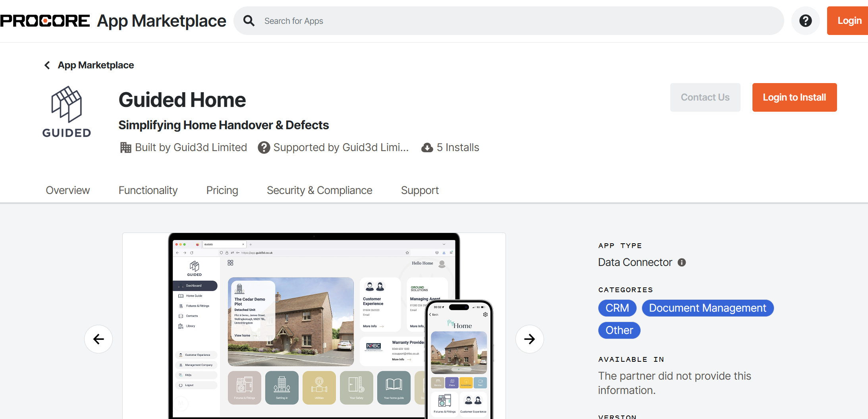This screenshot has height=419, width=868.
Task: Click the Data Connector info icon
Action: 682,262
